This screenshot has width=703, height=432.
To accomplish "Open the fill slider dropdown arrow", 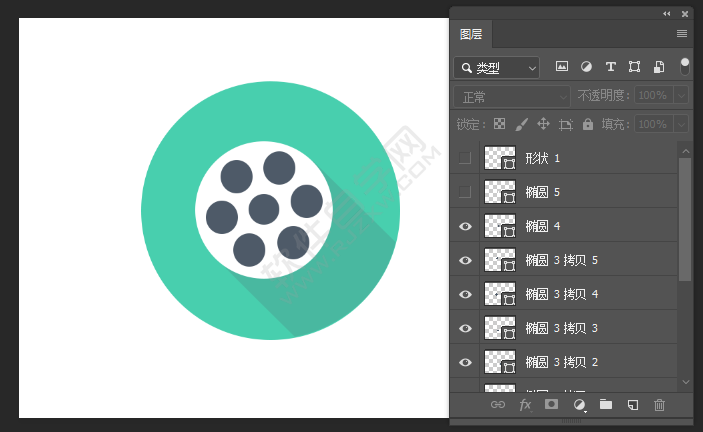I will [681, 124].
